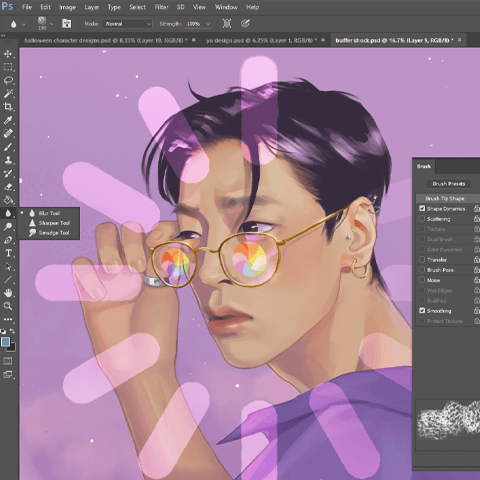Click the background color swatch
Screen dimensions: 480x480
[x=12, y=348]
